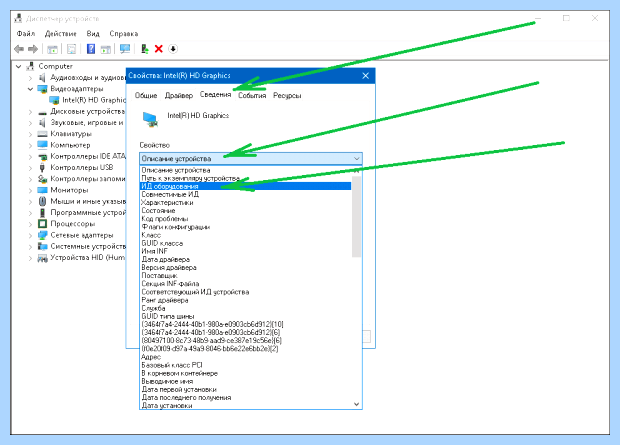Click the Устройства HID icon
Image resolution: width=620 pixels, height=445 pixels.
click(x=42, y=258)
